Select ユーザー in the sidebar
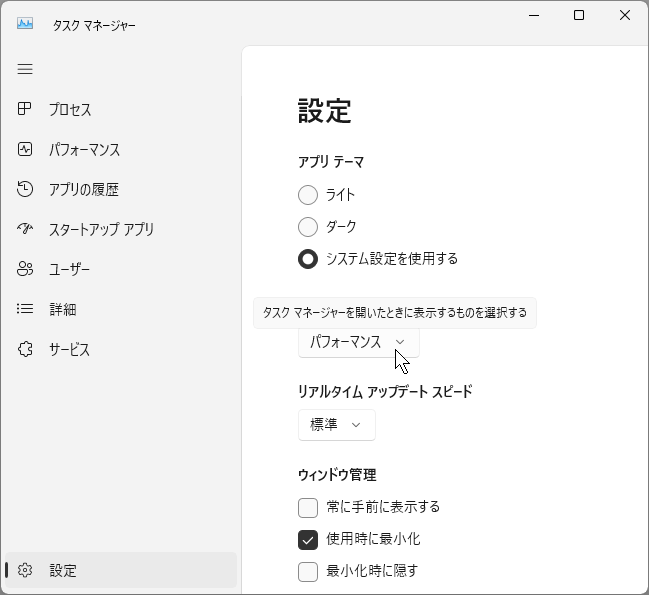 pos(121,269)
